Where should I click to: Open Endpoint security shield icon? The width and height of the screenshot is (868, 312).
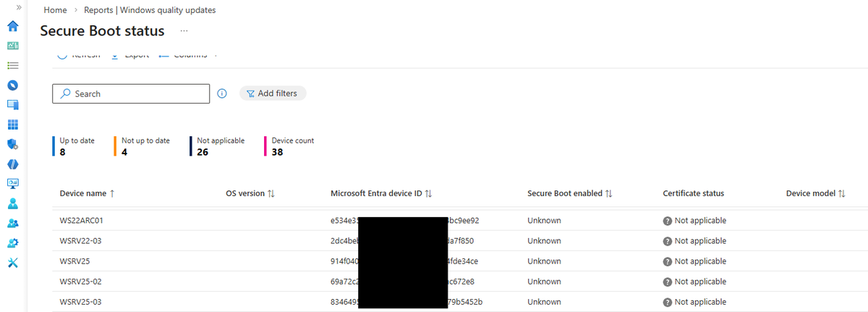[x=12, y=144]
